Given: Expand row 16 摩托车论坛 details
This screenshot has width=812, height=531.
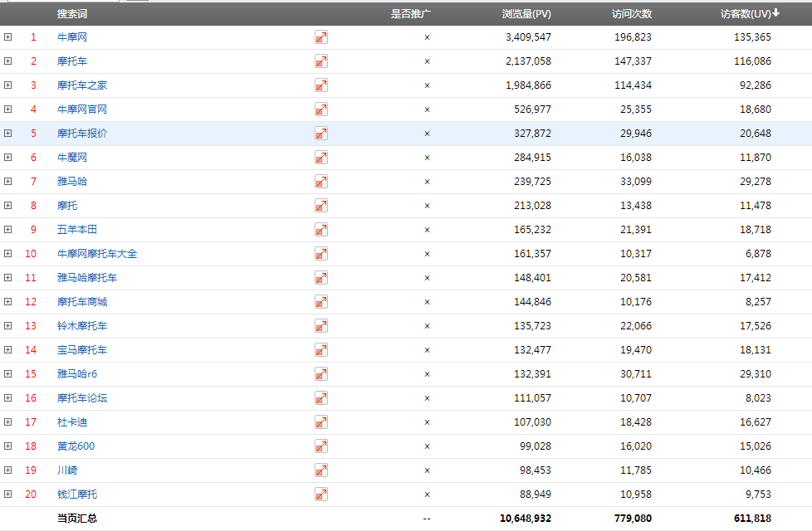Looking at the screenshot, I should [7, 398].
